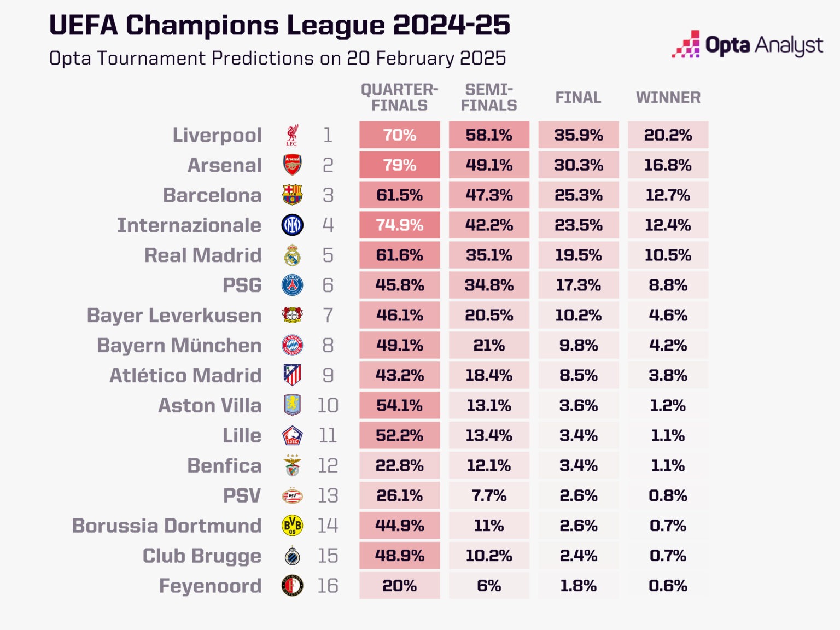
Task: Click the Feyenoord club crest
Action: pos(292,586)
